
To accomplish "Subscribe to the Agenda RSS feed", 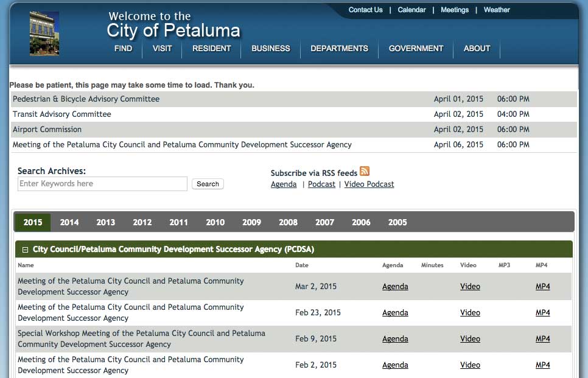I will (284, 184).
